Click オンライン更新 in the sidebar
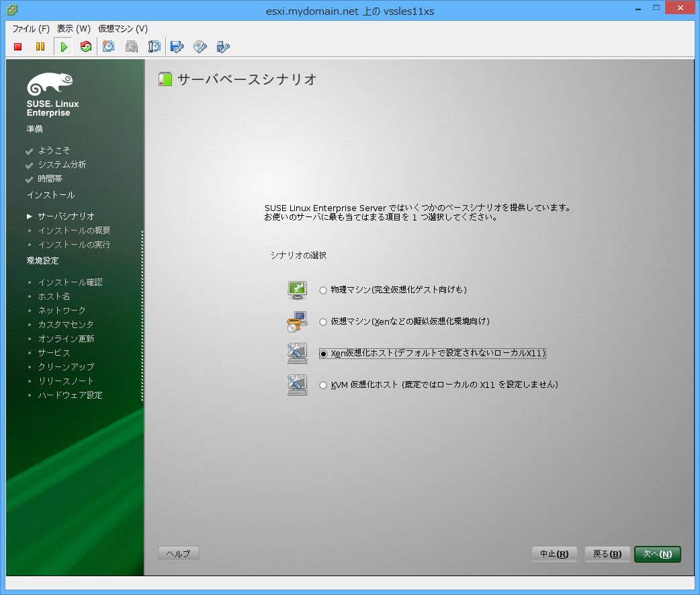Screen dimensions: 700x595 [x=66, y=339]
